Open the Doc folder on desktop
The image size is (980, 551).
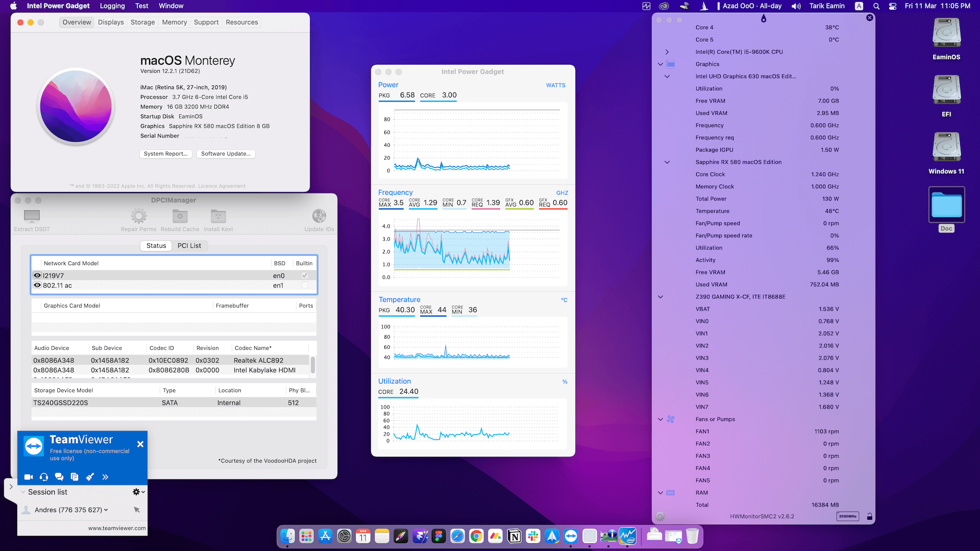(x=946, y=205)
